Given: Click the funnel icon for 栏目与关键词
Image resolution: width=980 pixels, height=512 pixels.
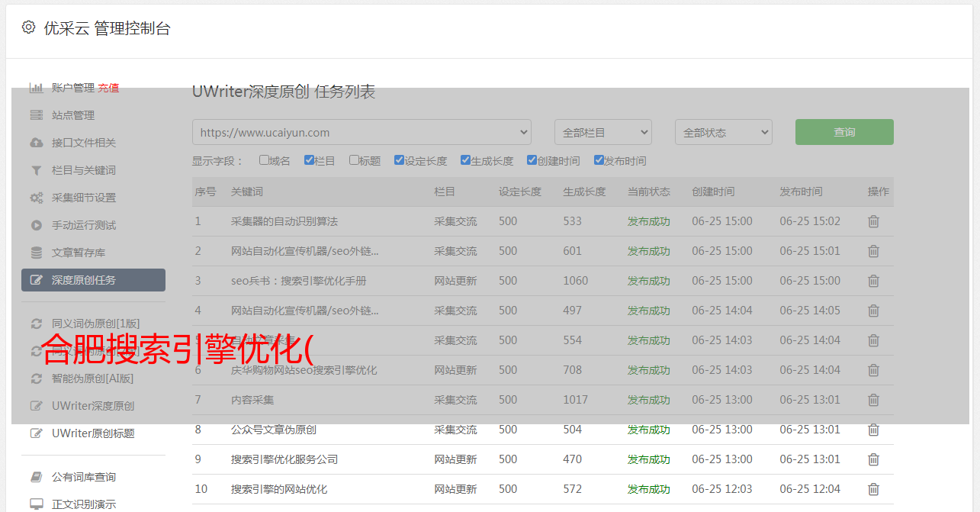Looking at the screenshot, I should (x=36, y=170).
